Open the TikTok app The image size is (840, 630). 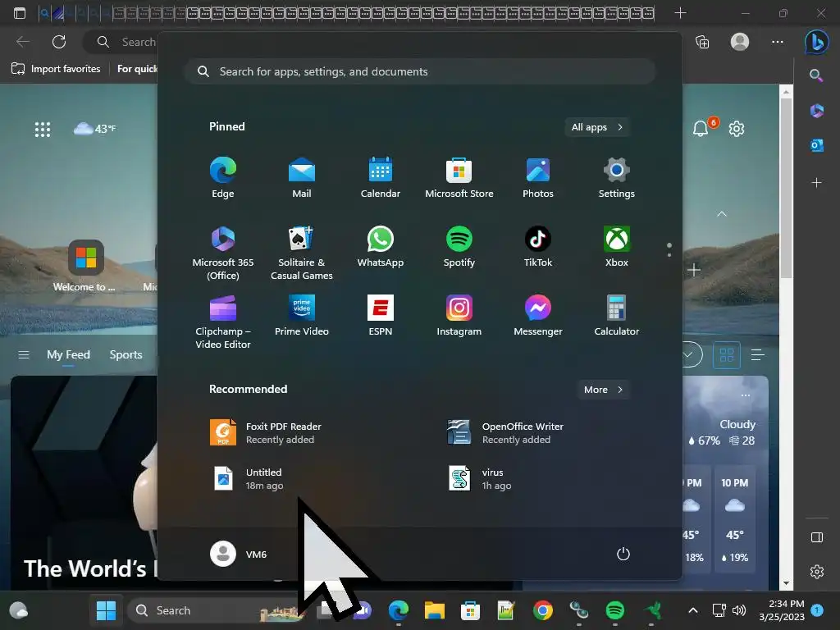(538, 246)
